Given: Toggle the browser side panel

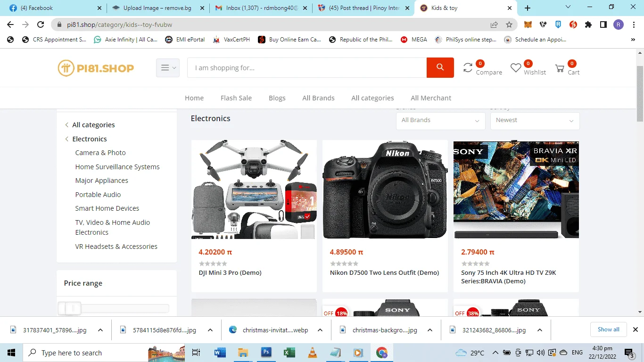Looking at the screenshot, I should point(603,25).
